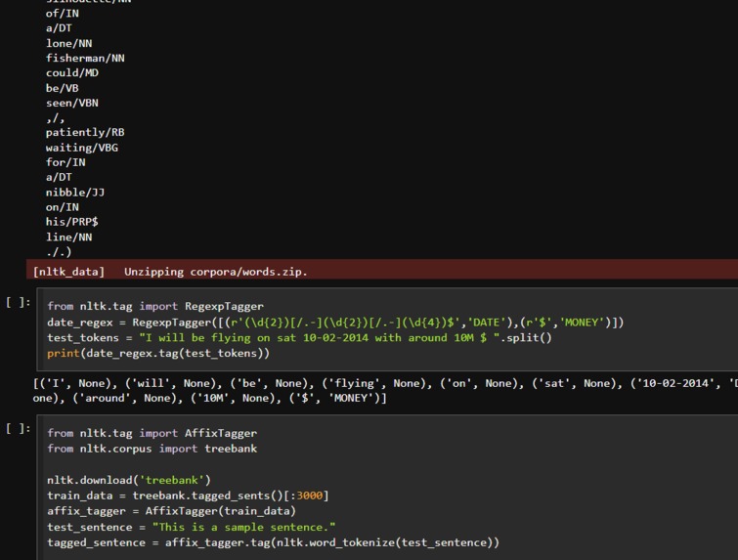
Task: Click the RegexpTagger import code line
Action: point(155,306)
